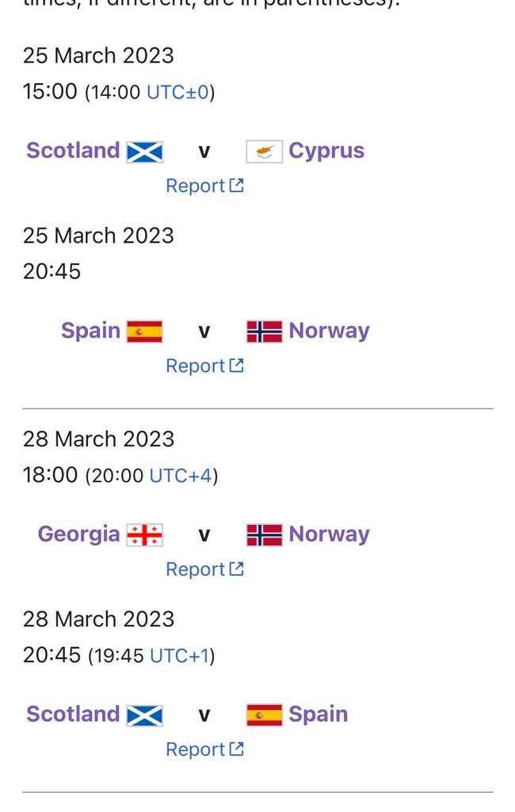Click Norway flag in Georgia v Norway match
Image resolution: width=515 pixels, height=812 pixels.
(x=264, y=535)
